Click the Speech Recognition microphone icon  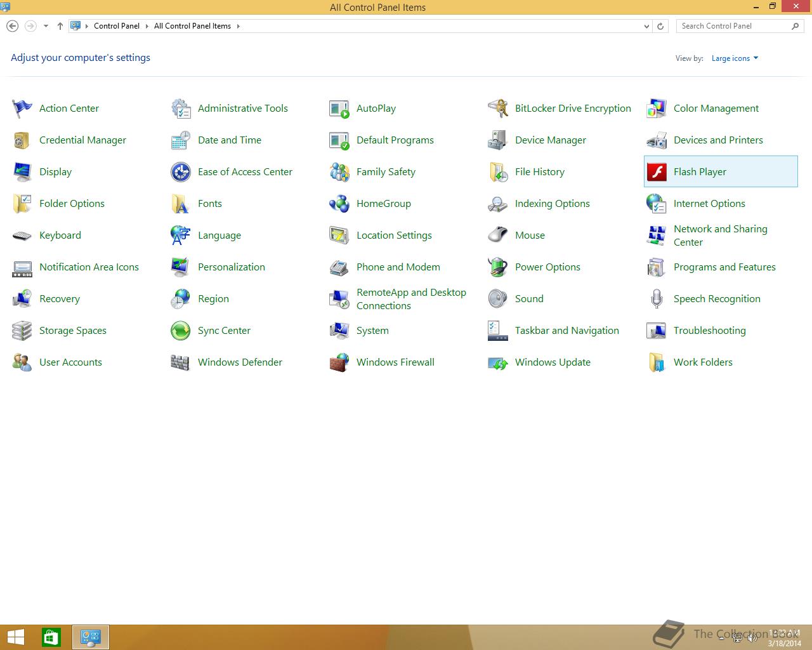click(x=657, y=299)
